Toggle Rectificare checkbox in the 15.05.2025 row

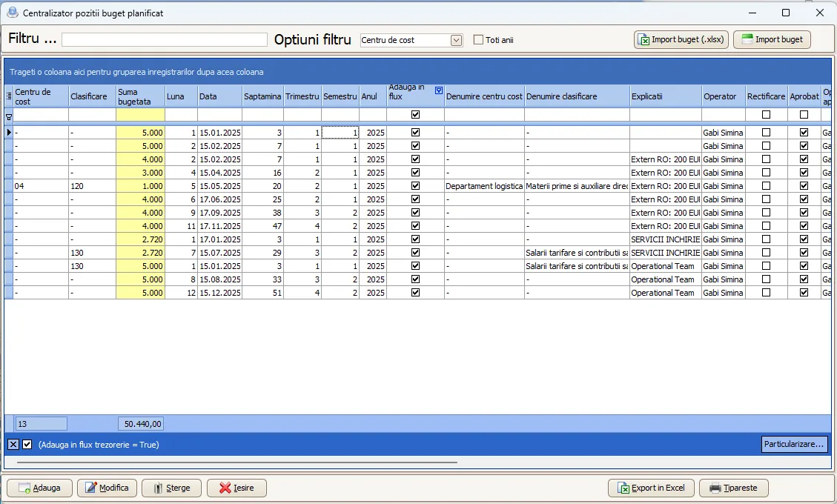(766, 186)
